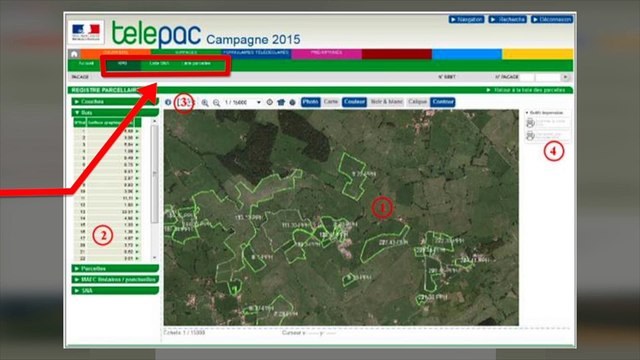Expand the MAEC linéaires / ponctuelles panel

point(115,280)
